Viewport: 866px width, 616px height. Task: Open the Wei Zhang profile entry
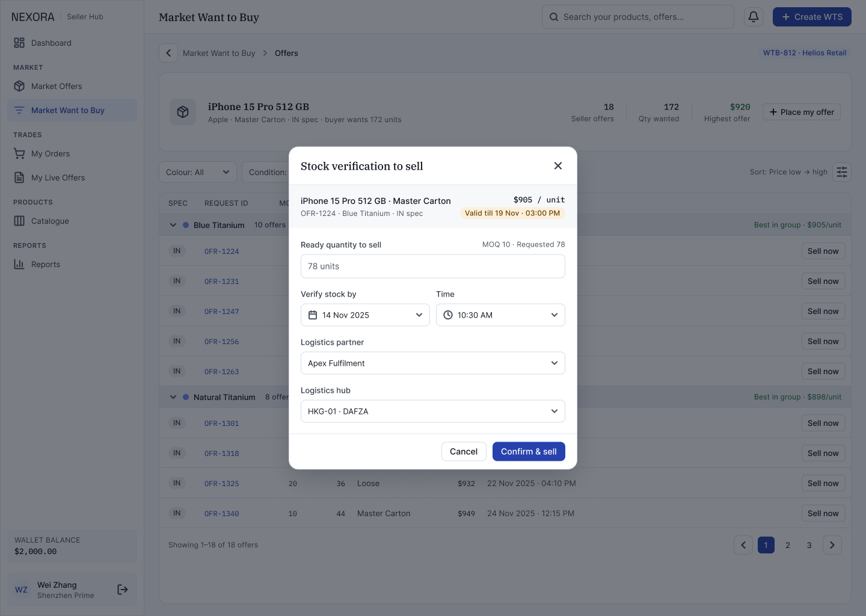pos(72,590)
